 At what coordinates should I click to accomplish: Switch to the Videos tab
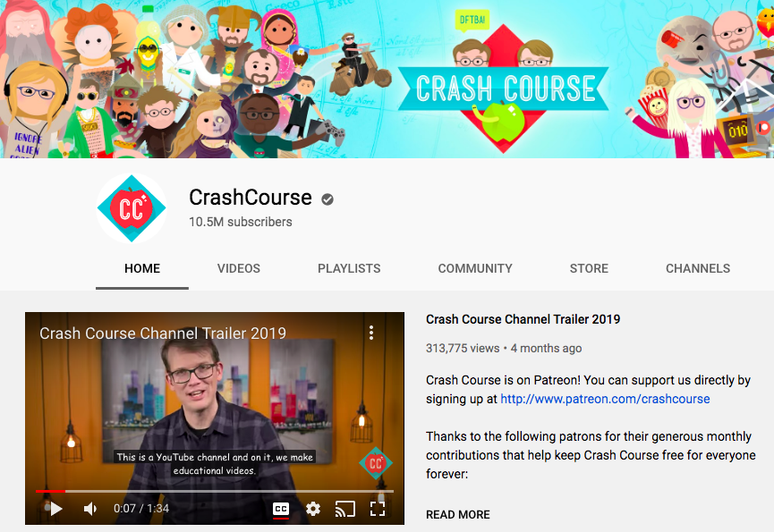click(x=238, y=268)
